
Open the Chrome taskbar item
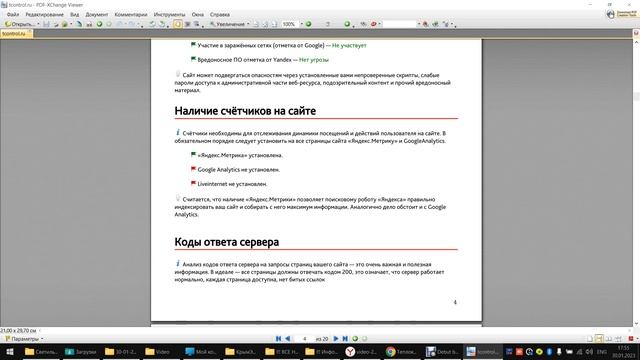click(x=401, y=351)
